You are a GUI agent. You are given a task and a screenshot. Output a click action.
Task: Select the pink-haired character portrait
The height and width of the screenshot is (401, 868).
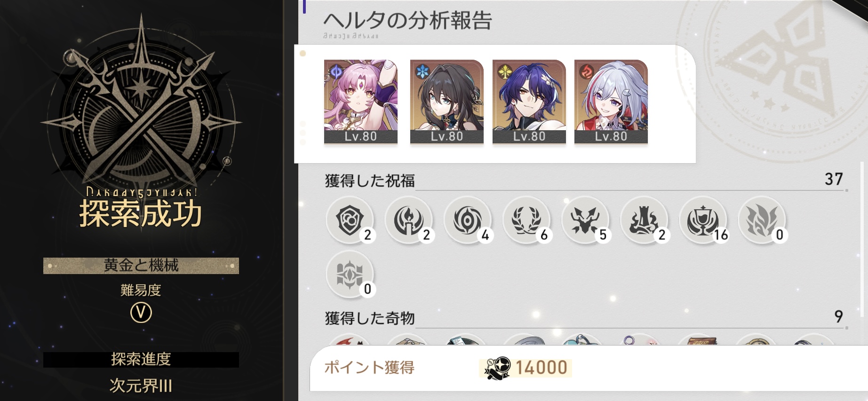tap(361, 102)
